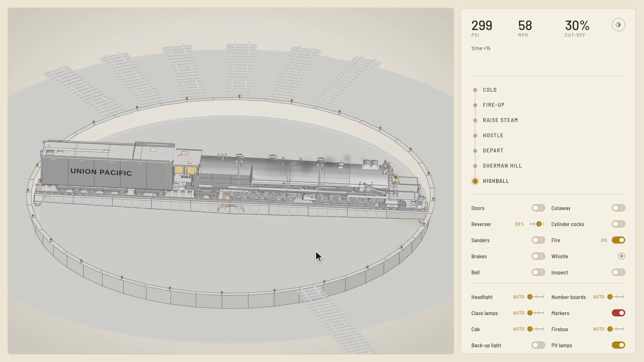Adjust the Reverser slider
This screenshot has height=362, width=644.
coord(537,224)
